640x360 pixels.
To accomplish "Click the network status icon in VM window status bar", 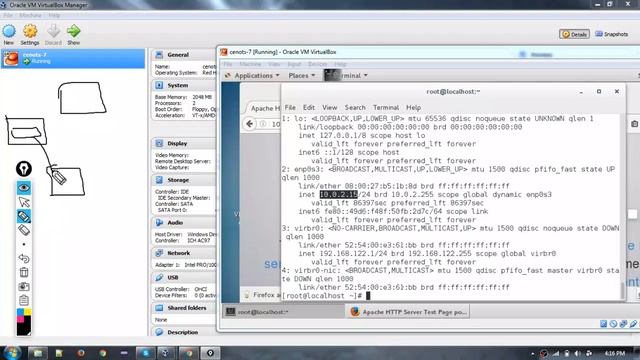I will point(623,324).
